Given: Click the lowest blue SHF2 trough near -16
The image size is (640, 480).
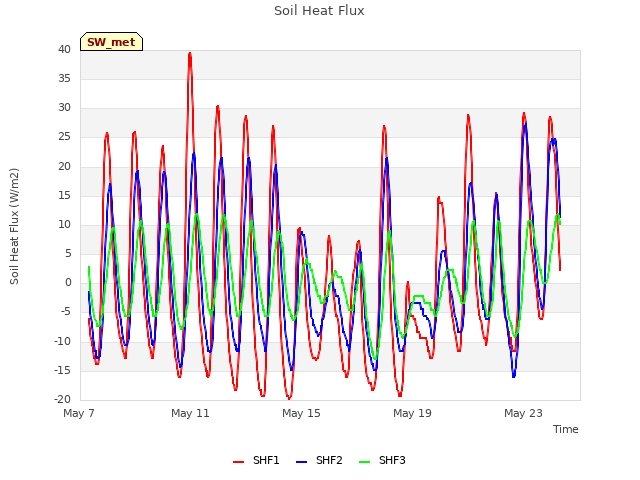Looking at the screenshot, I should coord(514,376).
